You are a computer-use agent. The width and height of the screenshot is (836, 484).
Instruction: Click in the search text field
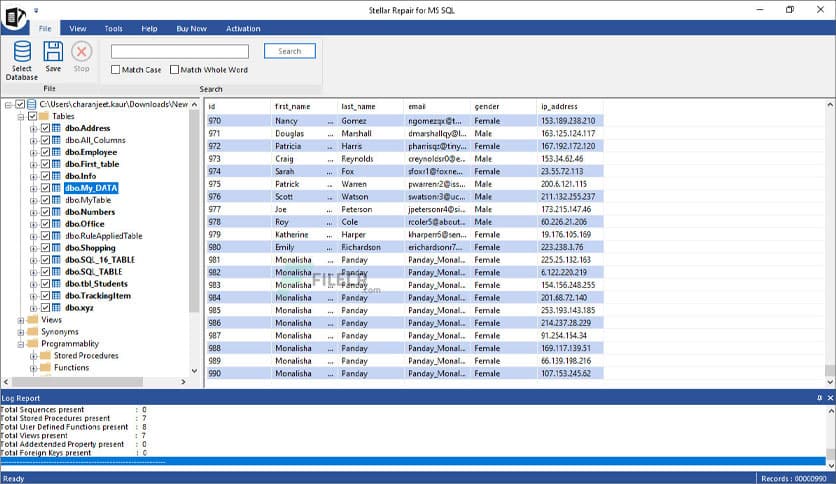[x=180, y=51]
